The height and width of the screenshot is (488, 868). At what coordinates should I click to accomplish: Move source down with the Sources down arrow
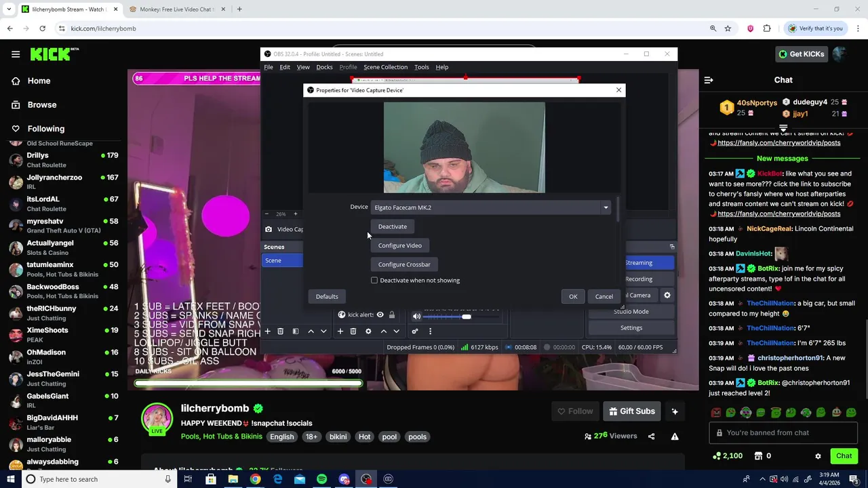click(x=396, y=331)
